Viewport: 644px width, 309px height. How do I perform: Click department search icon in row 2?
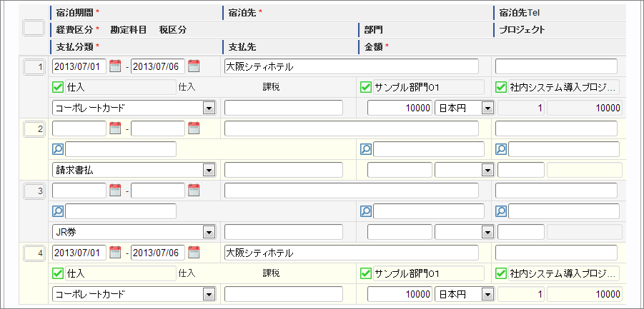pyautogui.click(x=366, y=150)
